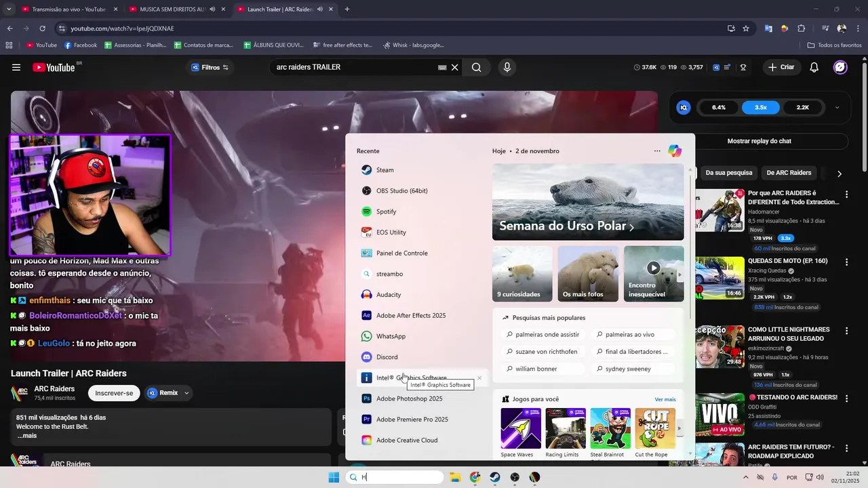This screenshot has height=488, width=868.
Task: Remove Intel Graphics Software from recents
Action: 479,378
